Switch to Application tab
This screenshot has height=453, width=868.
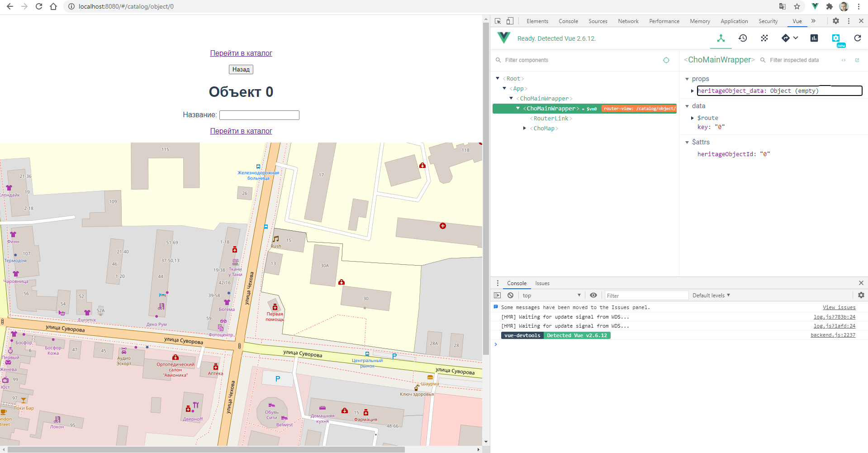(734, 21)
